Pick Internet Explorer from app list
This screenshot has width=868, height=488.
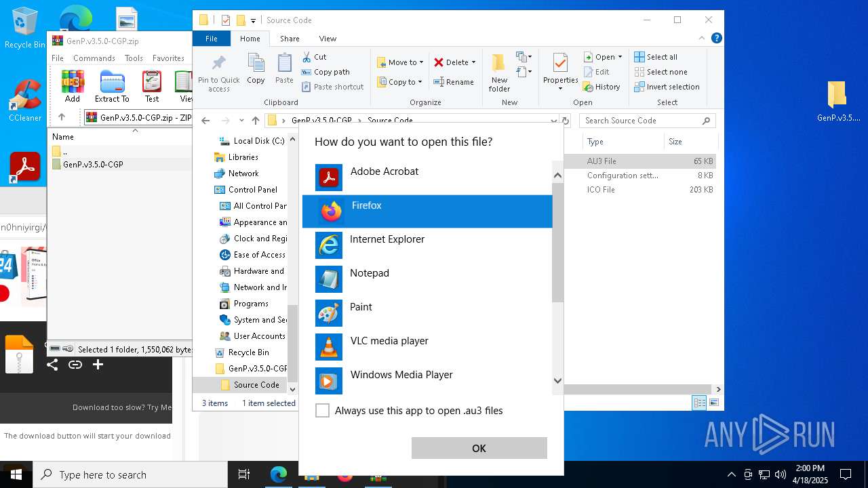tap(427, 245)
